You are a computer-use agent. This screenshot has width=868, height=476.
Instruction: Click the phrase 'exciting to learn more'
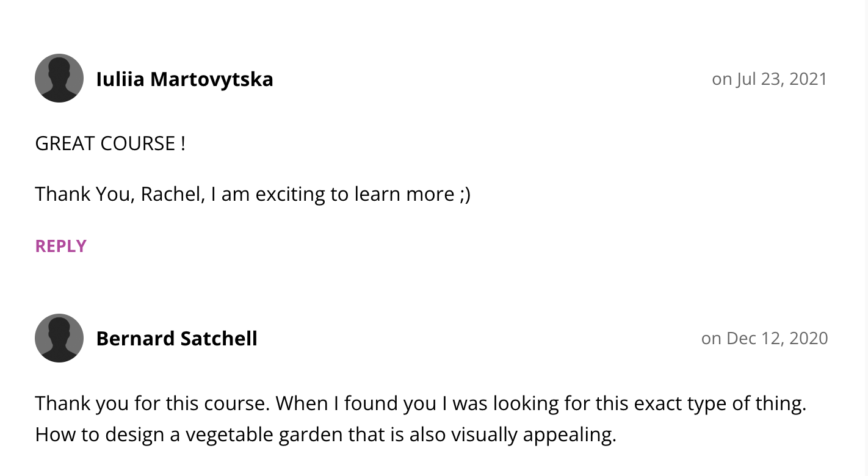tap(354, 194)
